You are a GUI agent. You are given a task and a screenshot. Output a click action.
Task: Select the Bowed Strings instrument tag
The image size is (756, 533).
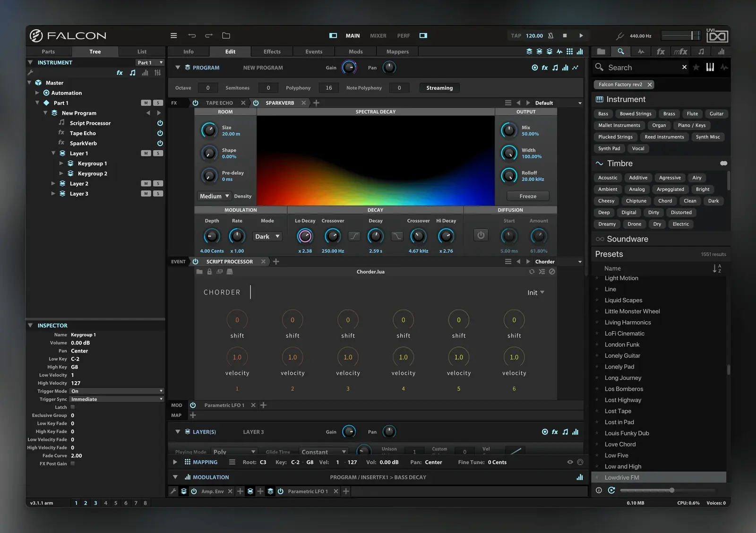(x=635, y=114)
